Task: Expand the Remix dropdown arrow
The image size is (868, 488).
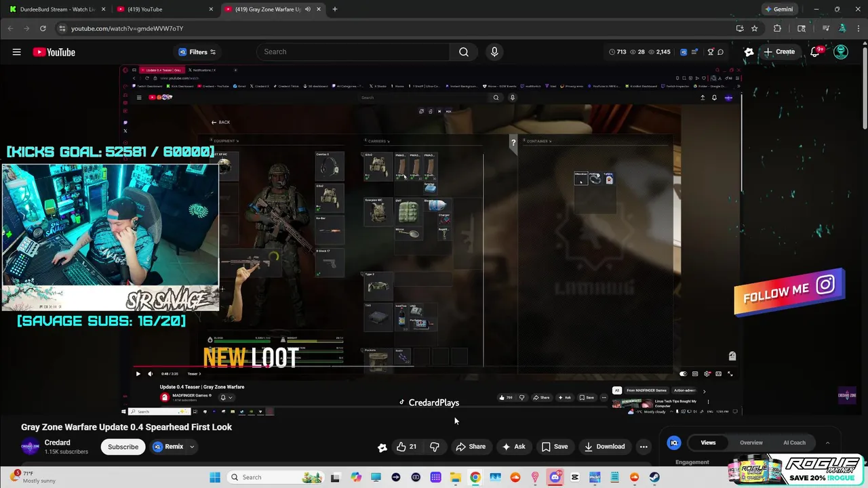Action: point(192,447)
